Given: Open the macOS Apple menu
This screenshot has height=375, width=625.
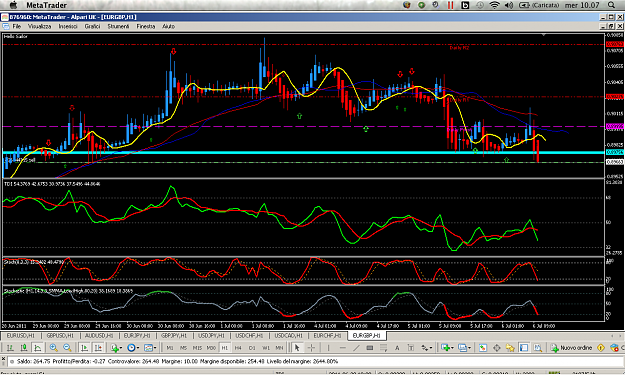Looking at the screenshot, I should (13, 5).
